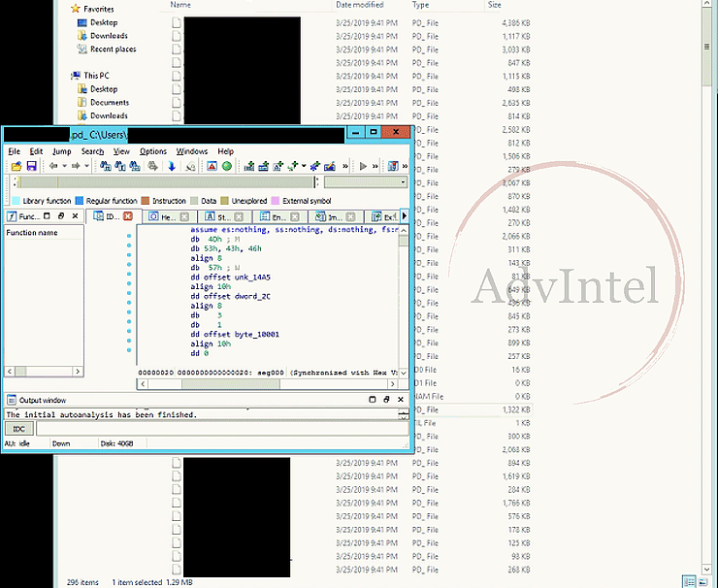Close the Imports tab
The width and height of the screenshot is (718, 588).
click(x=350, y=216)
